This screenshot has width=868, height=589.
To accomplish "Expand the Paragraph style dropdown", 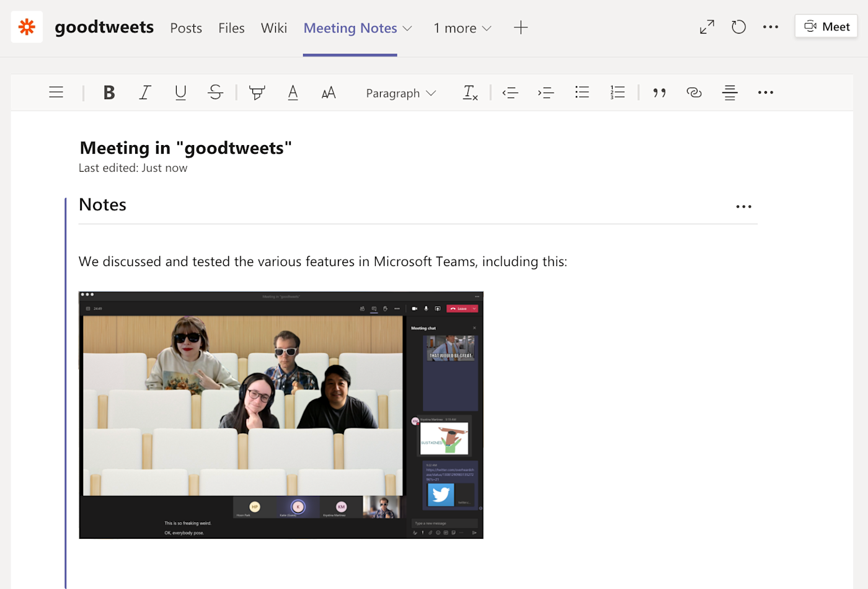I will point(401,93).
